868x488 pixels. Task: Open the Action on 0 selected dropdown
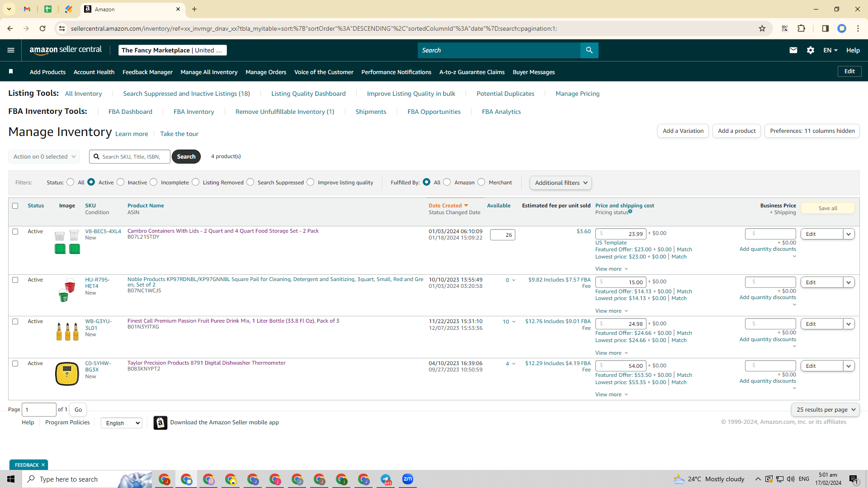coord(44,156)
